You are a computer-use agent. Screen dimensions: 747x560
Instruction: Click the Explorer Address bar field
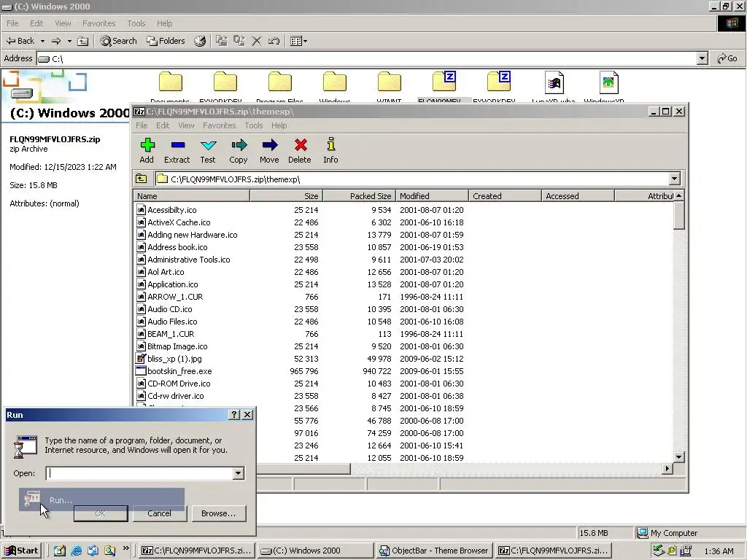click(367, 58)
